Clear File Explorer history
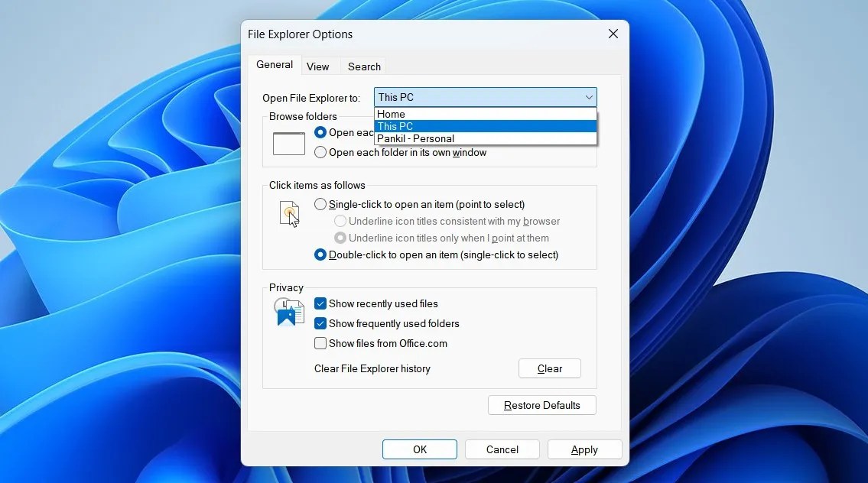868x483 pixels. [549, 368]
